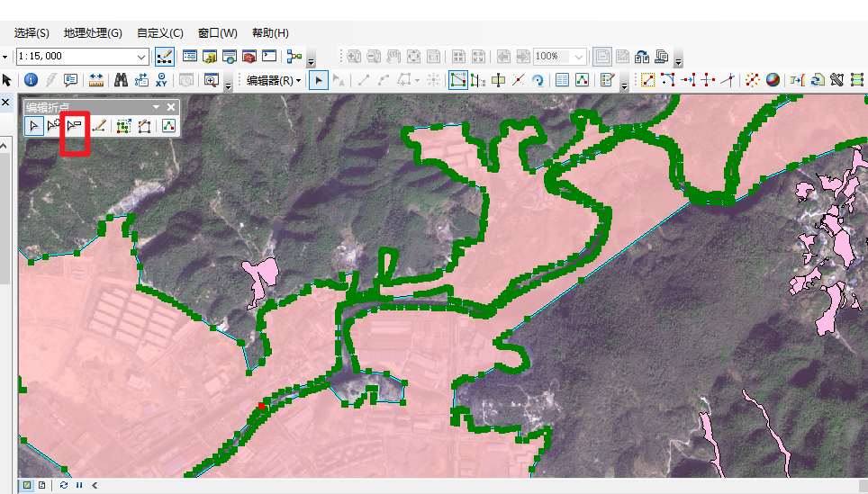Image resolution: width=868 pixels, height=494 pixels.
Task: Toggle draft mode on layout toolbar
Action: click(x=602, y=57)
